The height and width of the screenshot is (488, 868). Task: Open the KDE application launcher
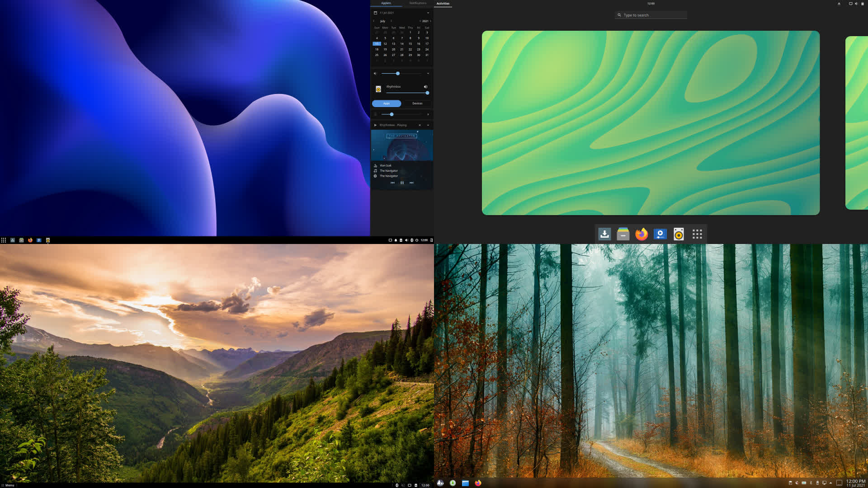440,483
